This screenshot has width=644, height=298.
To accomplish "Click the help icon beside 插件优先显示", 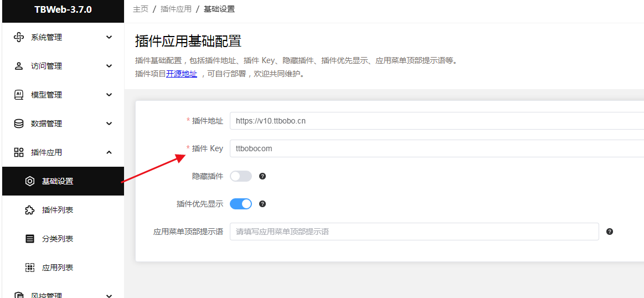I will pyautogui.click(x=263, y=204).
